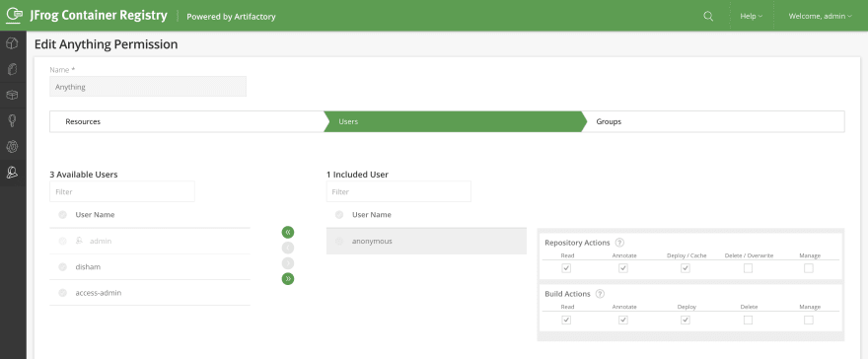Click the single right arrow transfer button
The height and width of the screenshot is (359, 868).
288,262
